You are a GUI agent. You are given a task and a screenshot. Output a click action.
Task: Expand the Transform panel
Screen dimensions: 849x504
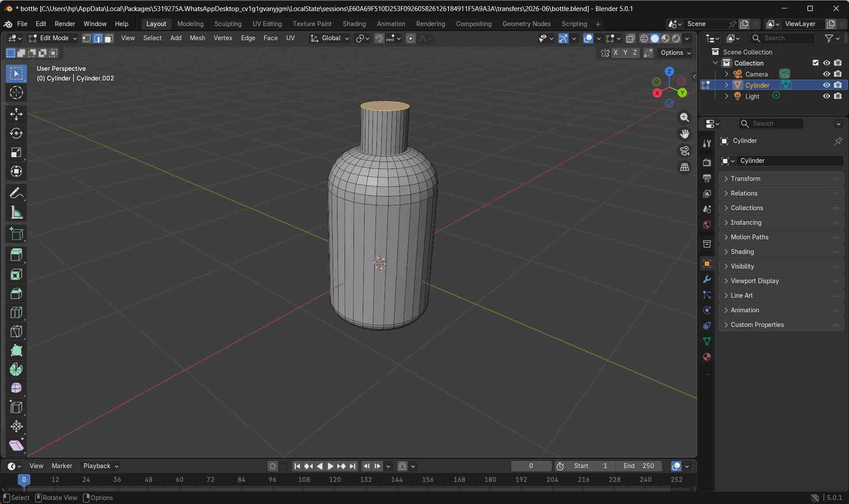click(x=745, y=179)
